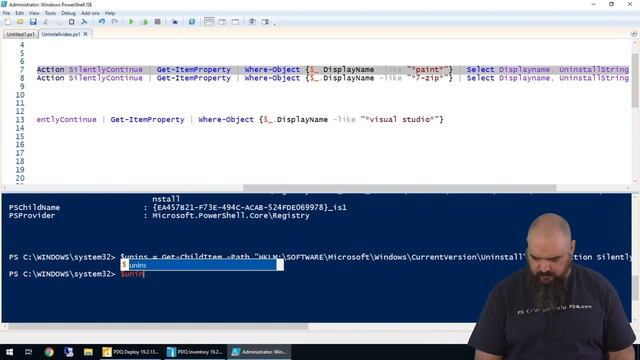Open the Tools menu

coord(50,13)
